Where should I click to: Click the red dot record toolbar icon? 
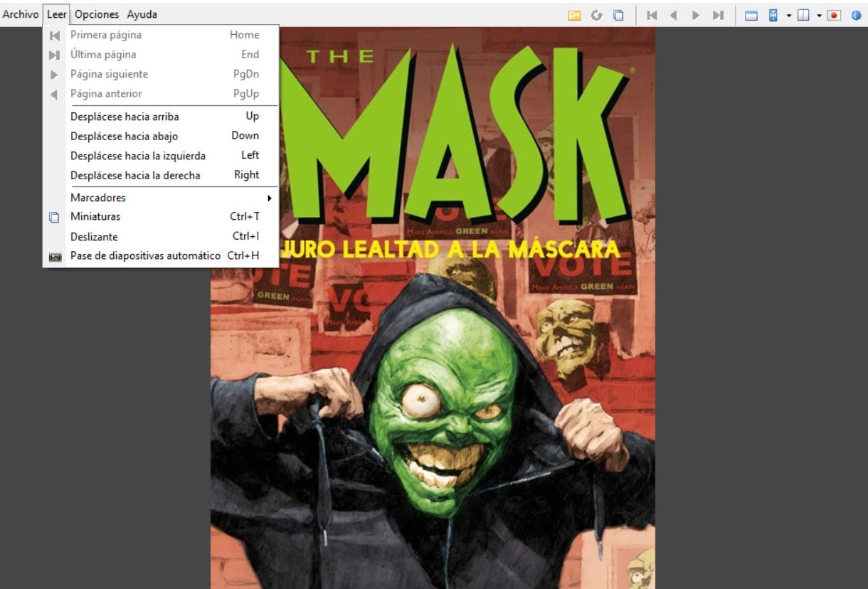[834, 15]
